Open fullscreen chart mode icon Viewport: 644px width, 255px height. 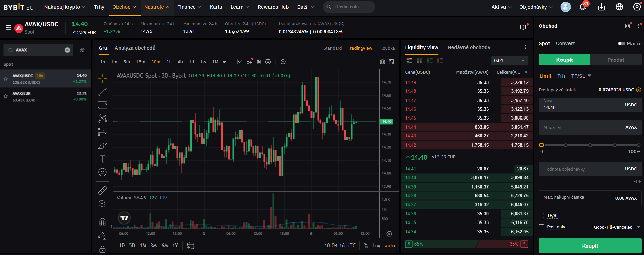(x=391, y=62)
